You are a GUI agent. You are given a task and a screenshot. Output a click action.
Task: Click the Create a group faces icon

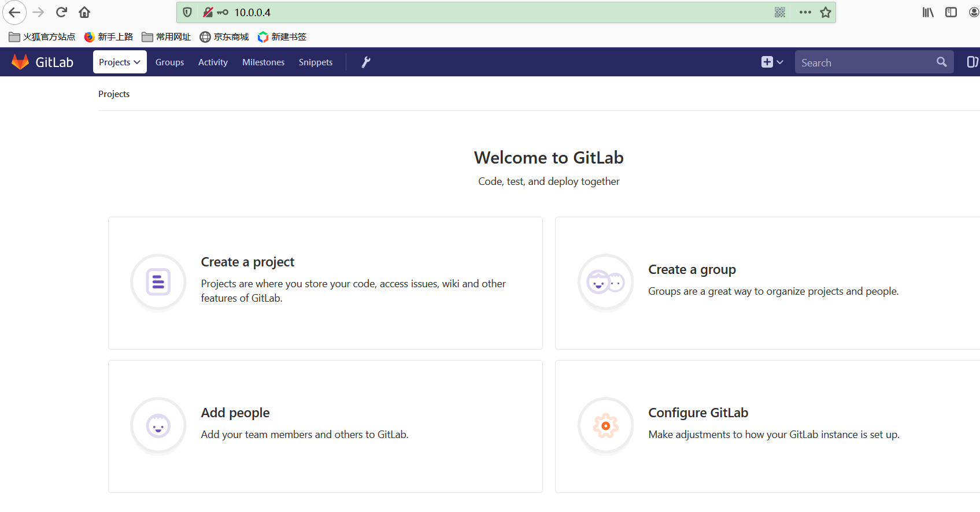[x=606, y=283]
